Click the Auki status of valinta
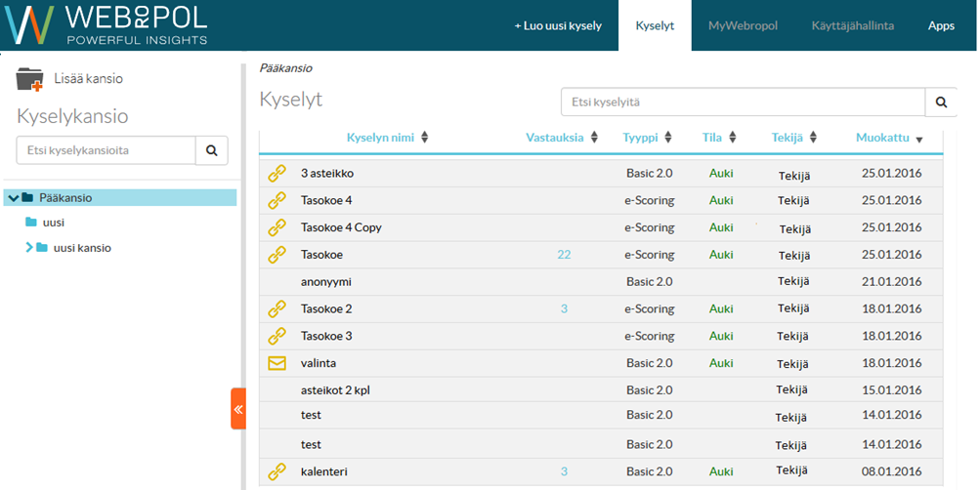The width and height of the screenshot is (980, 490). [x=721, y=363]
